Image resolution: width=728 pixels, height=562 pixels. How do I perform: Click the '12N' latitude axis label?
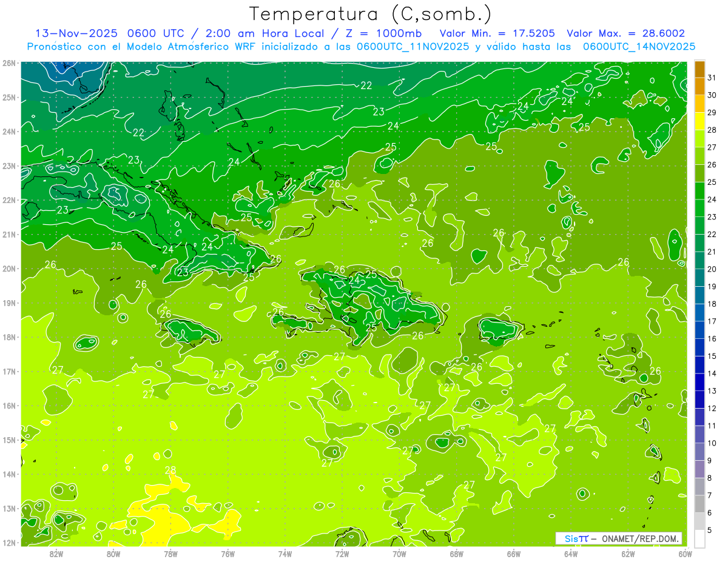click(x=9, y=543)
